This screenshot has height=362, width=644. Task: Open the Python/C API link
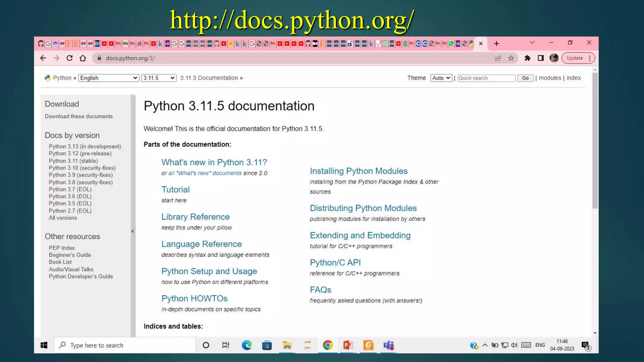(335, 262)
